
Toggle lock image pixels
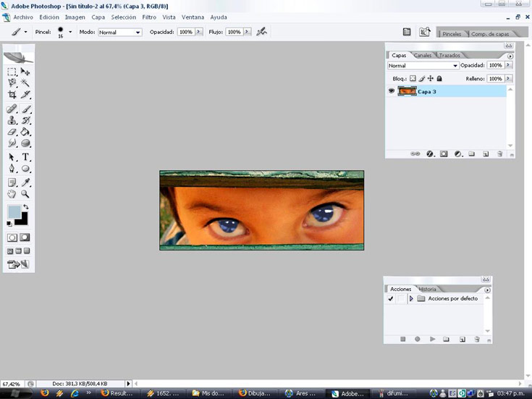pos(422,78)
